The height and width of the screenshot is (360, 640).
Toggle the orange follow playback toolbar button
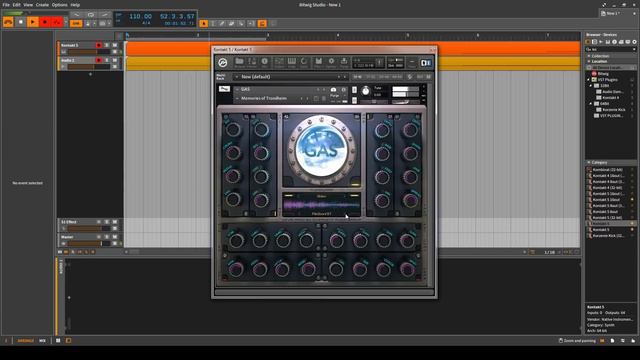(262, 24)
